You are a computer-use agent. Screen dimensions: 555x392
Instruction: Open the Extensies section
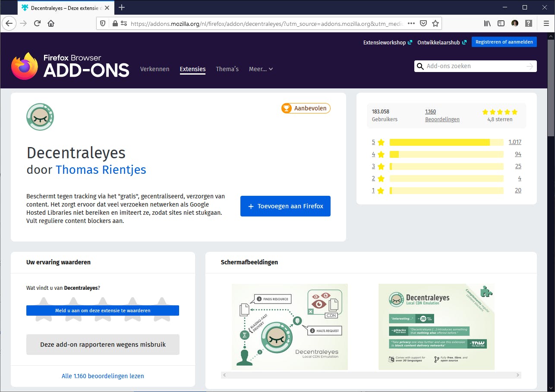pyautogui.click(x=192, y=69)
